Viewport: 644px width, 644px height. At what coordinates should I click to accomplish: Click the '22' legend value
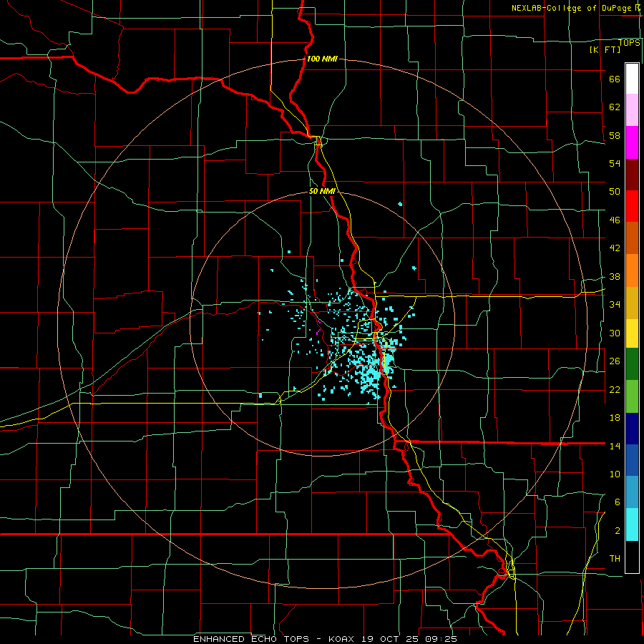tap(615, 389)
